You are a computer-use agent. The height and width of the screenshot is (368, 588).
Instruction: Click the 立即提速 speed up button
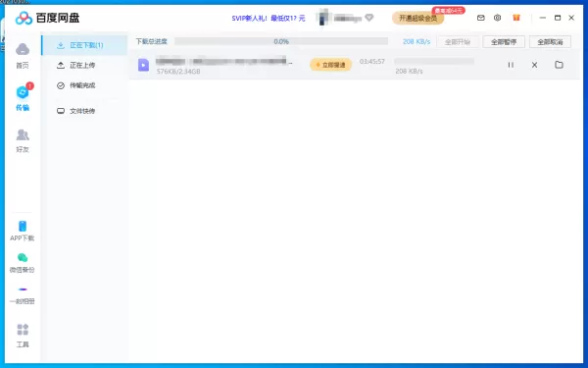coord(331,65)
